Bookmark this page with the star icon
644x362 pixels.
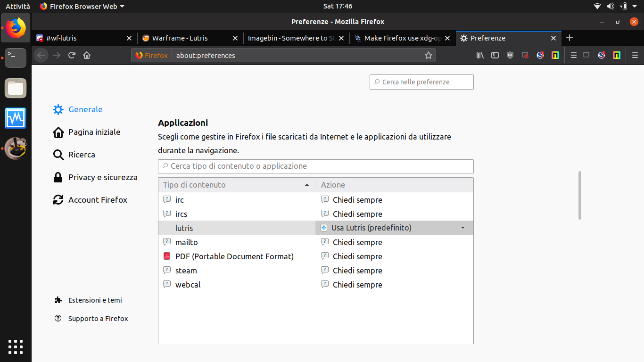click(x=428, y=55)
